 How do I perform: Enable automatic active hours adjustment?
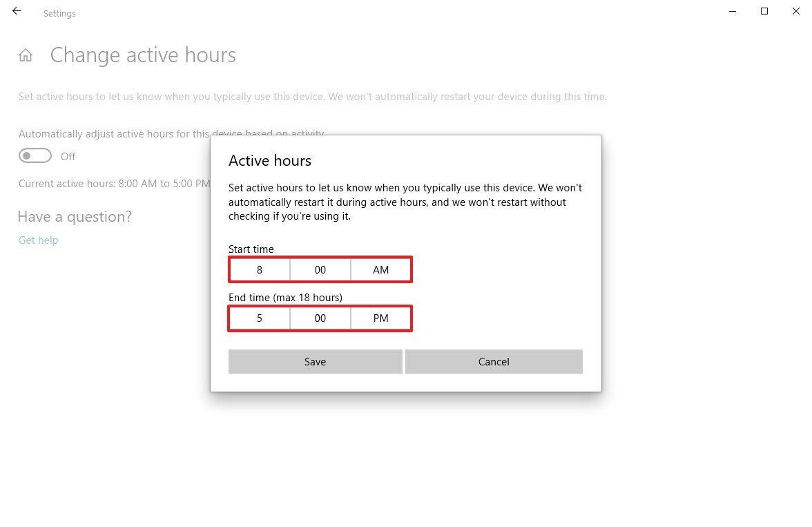(35, 155)
